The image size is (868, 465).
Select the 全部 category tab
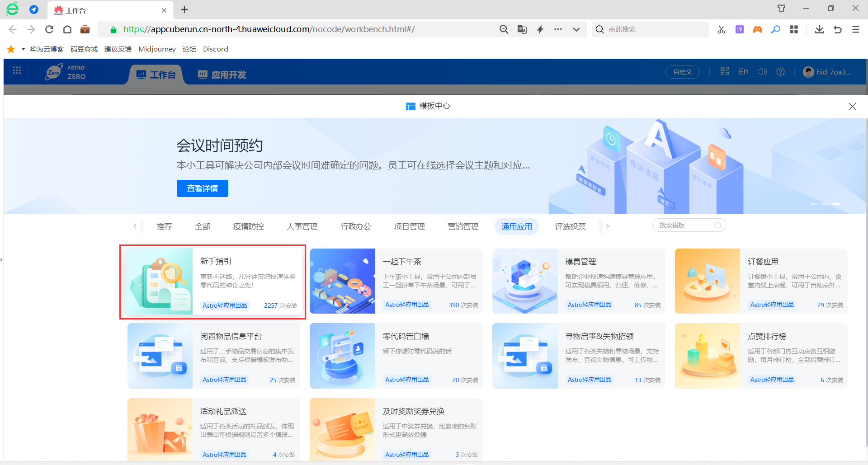coord(203,226)
